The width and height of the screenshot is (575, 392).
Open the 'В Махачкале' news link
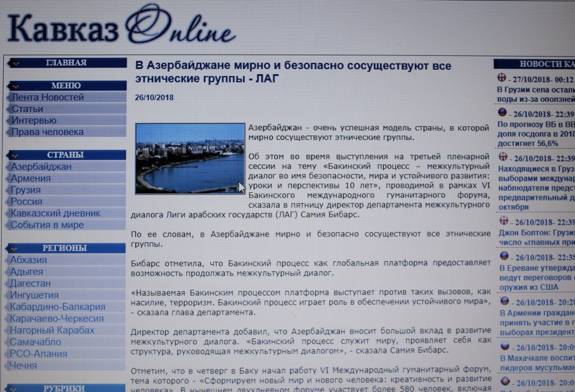[538, 363]
